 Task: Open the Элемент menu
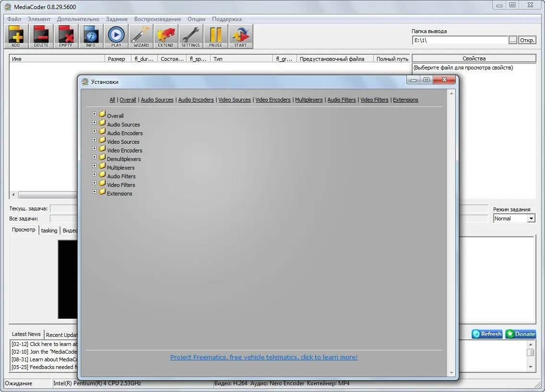tap(39, 19)
